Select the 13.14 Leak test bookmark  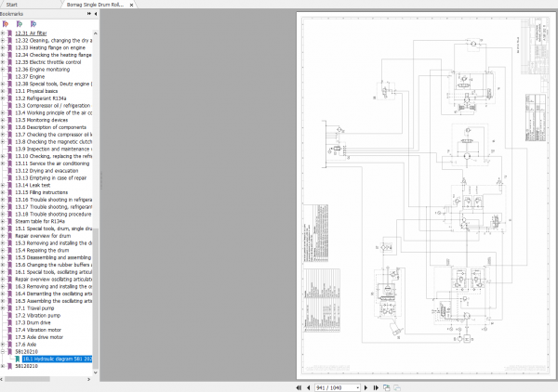pyautogui.click(x=33, y=185)
